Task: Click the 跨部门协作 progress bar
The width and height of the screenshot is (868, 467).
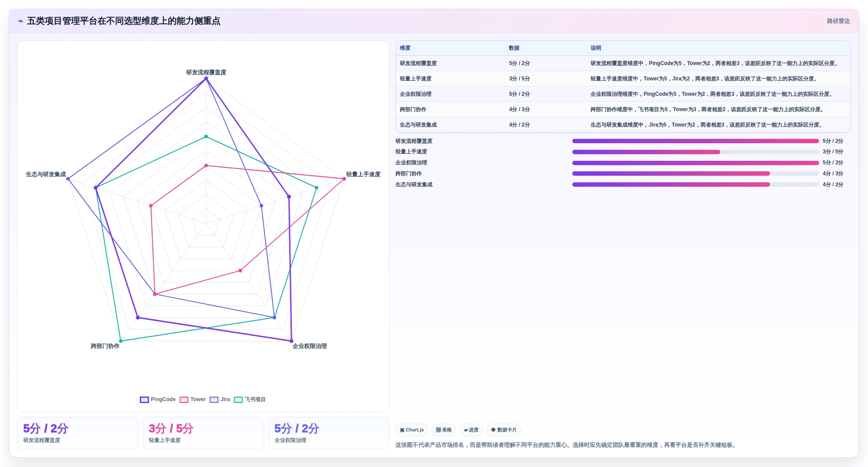Action: tap(695, 174)
